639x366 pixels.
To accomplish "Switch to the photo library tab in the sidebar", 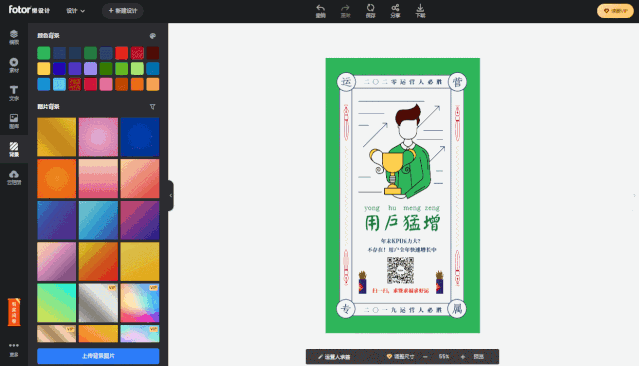I will click(x=14, y=121).
